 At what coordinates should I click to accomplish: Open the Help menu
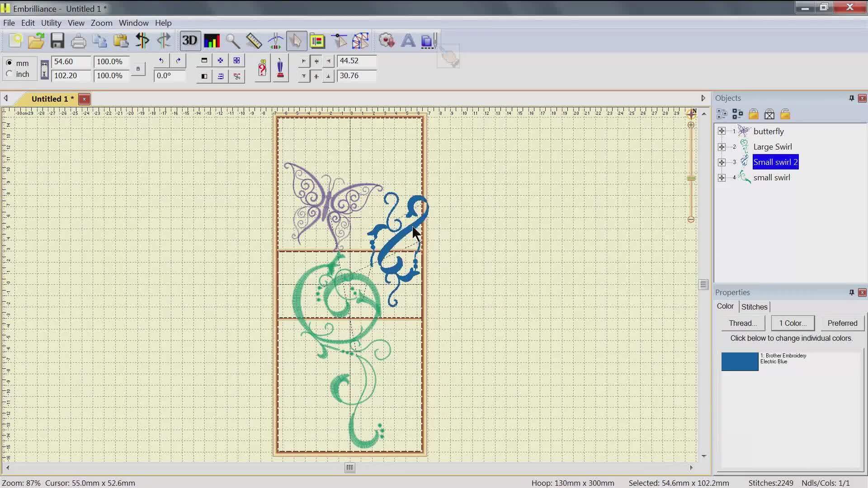(163, 23)
